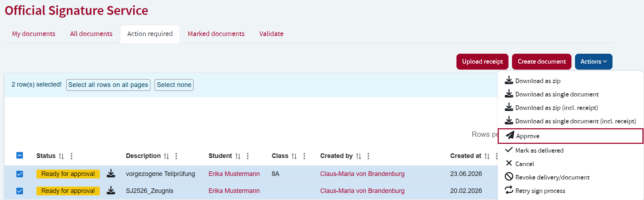644x200 pixels.
Task: Toggle the header select-all checkbox
Action: [20, 155]
